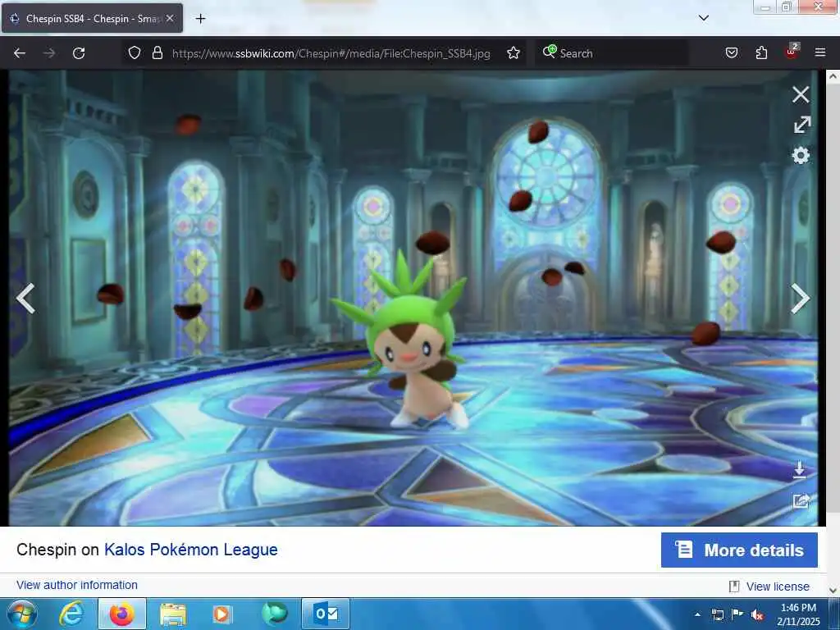List all tabs dropdown chevron
This screenshot has width=840, height=630.
[x=704, y=18]
